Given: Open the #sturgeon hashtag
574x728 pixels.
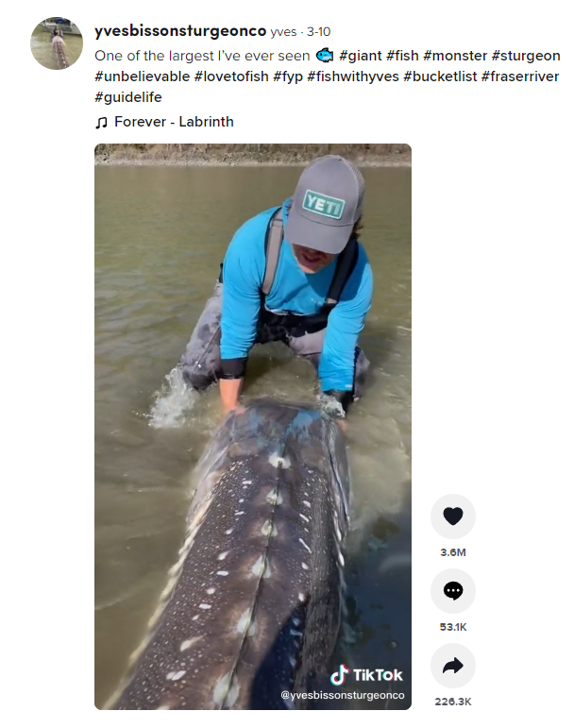Looking at the screenshot, I should coord(526,56).
